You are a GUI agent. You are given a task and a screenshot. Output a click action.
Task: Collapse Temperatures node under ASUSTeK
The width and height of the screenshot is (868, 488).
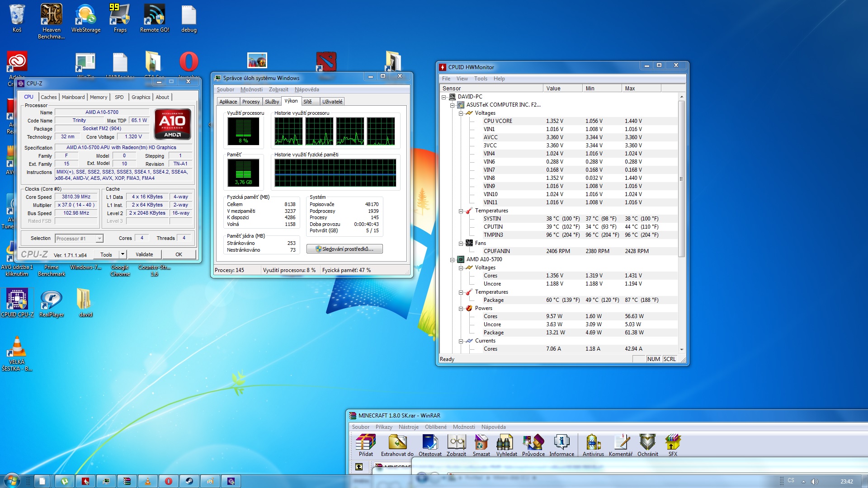point(461,211)
